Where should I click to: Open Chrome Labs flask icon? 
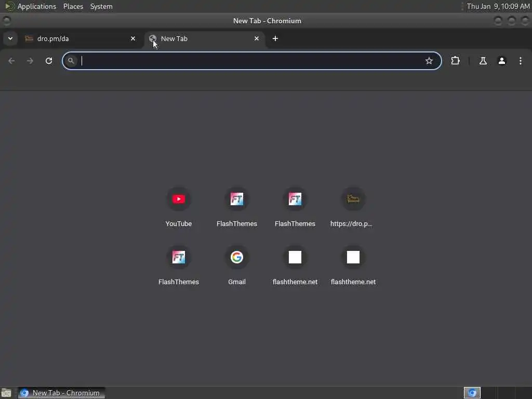click(483, 61)
